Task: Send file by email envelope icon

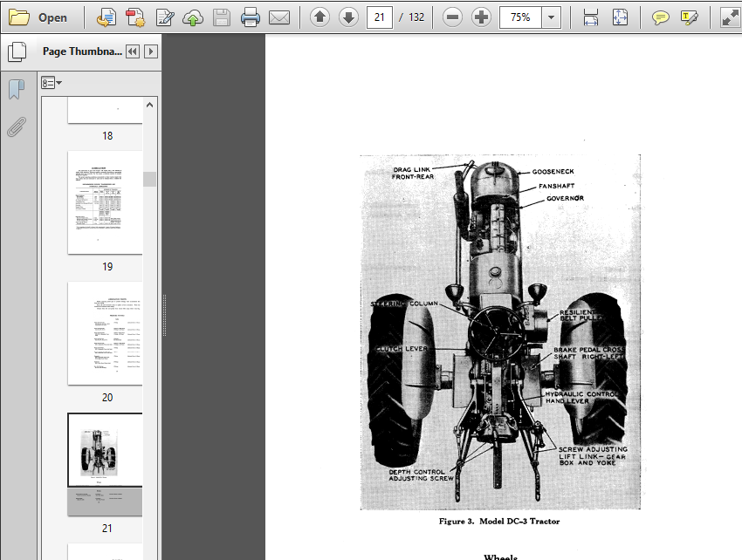Action: point(279,17)
